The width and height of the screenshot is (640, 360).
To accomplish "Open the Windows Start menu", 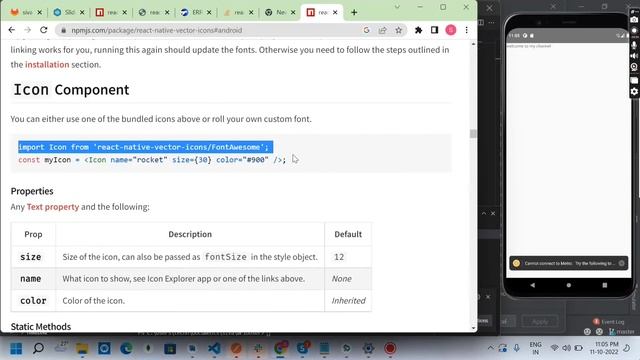I will coord(16,348).
